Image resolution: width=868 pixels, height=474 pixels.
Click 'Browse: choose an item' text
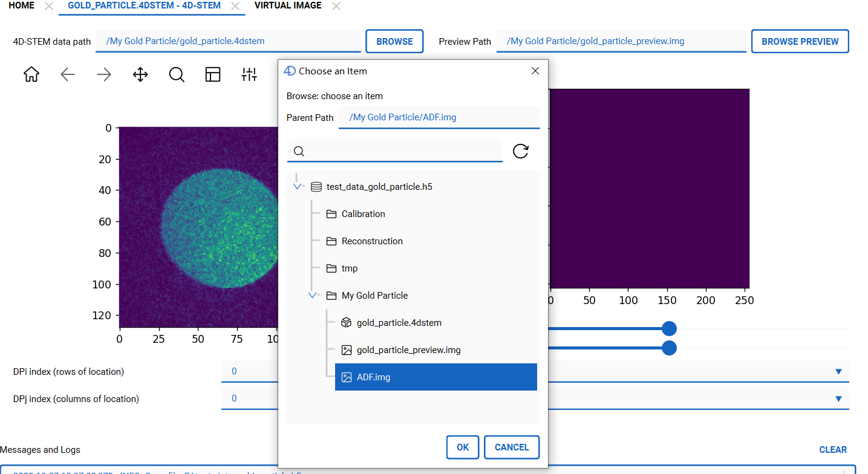point(334,96)
